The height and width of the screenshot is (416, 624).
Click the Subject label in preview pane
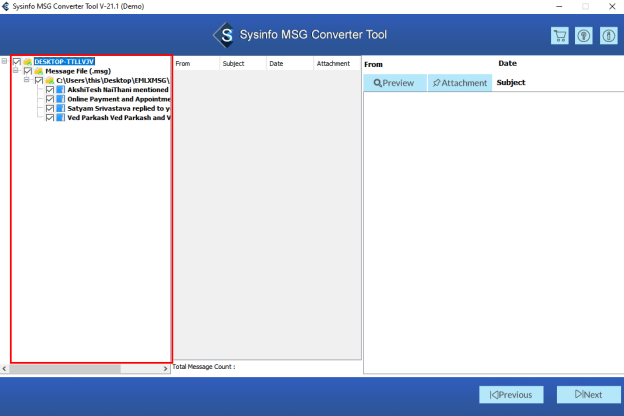click(511, 82)
